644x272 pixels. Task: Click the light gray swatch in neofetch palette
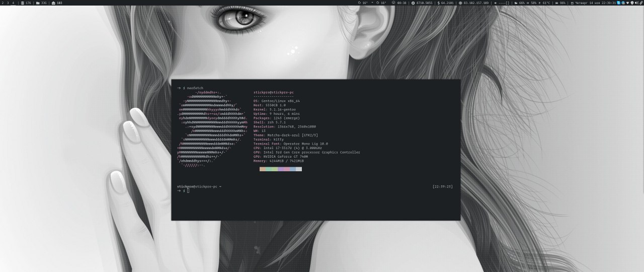coord(299,169)
